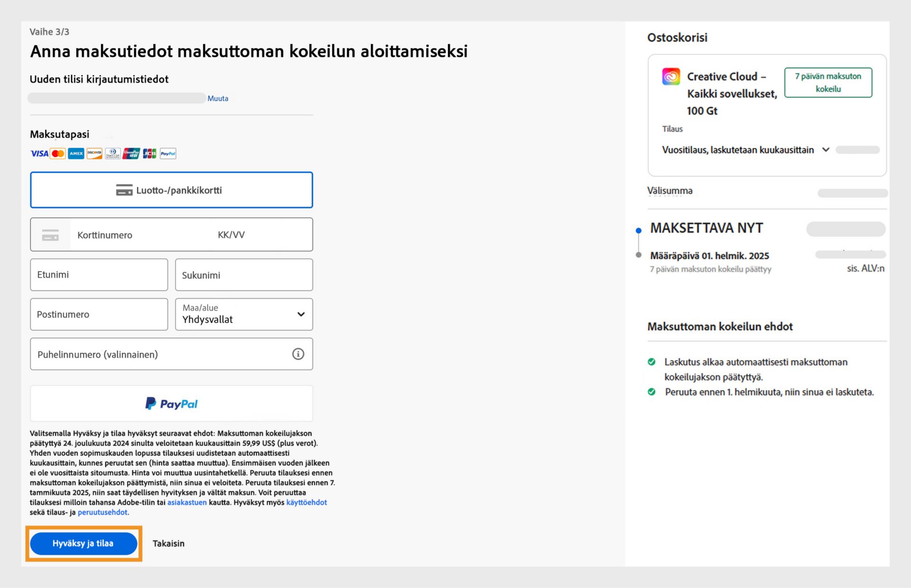Click Maksuttoman kokeilun ehdot heading

coord(720,326)
